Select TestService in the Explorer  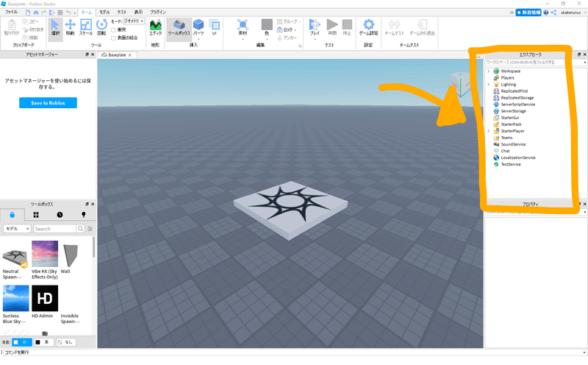pyautogui.click(x=511, y=165)
